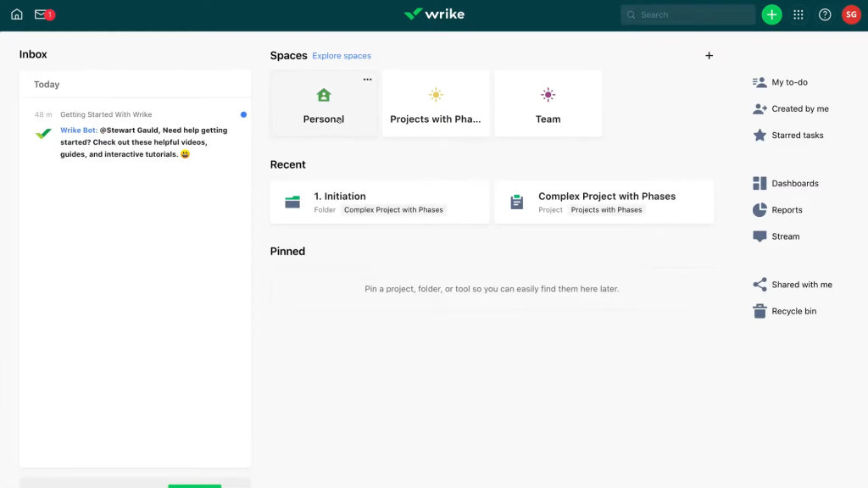Open the SG account menu
This screenshot has width=868, height=488.
(x=851, y=14)
